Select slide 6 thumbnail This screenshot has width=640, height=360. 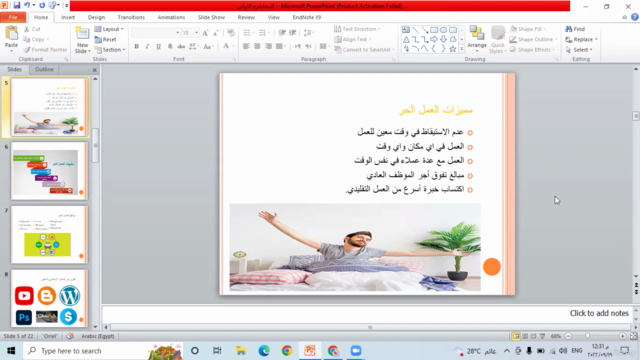tap(49, 171)
